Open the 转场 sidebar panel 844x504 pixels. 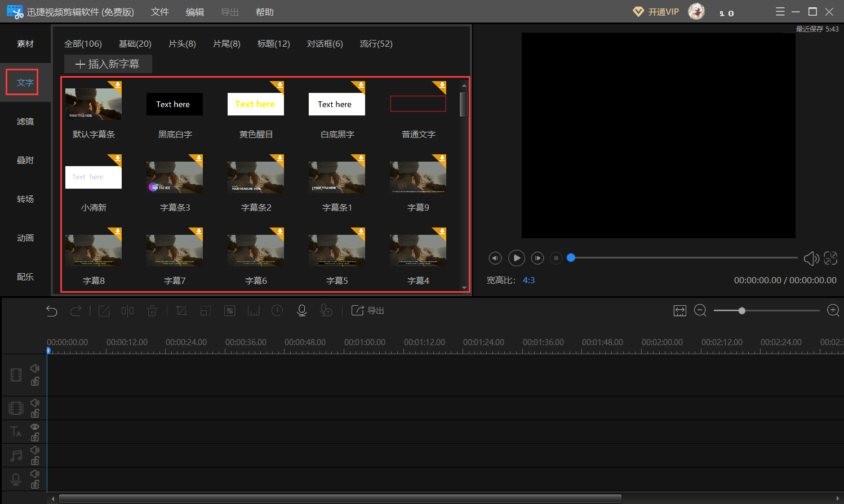click(25, 199)
